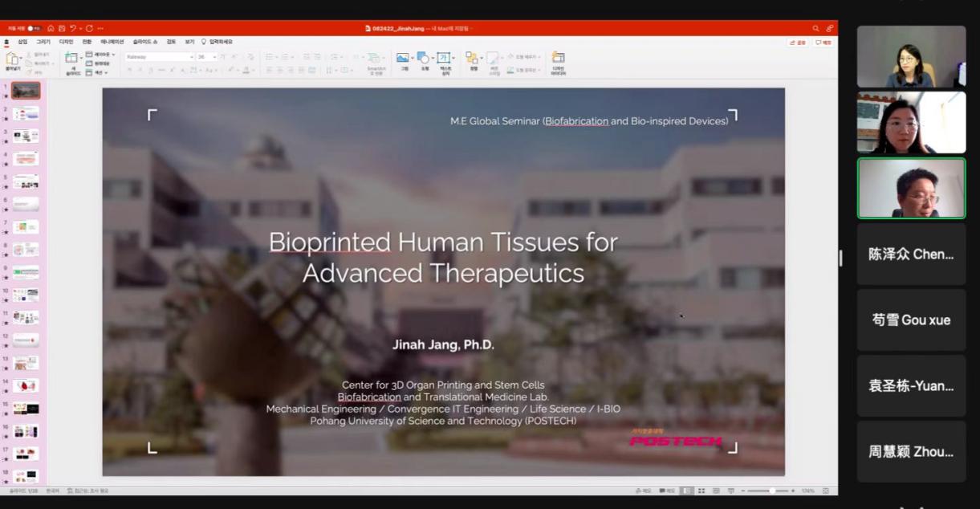Click the Comments button at top right
This screenshot has width=980, height=509.
[823, 43]
